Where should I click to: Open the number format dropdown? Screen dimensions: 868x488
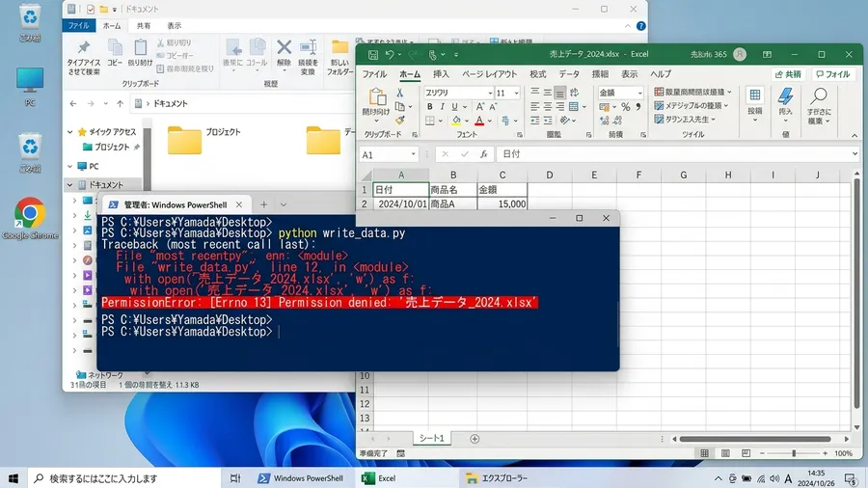(x=640, y=93)
